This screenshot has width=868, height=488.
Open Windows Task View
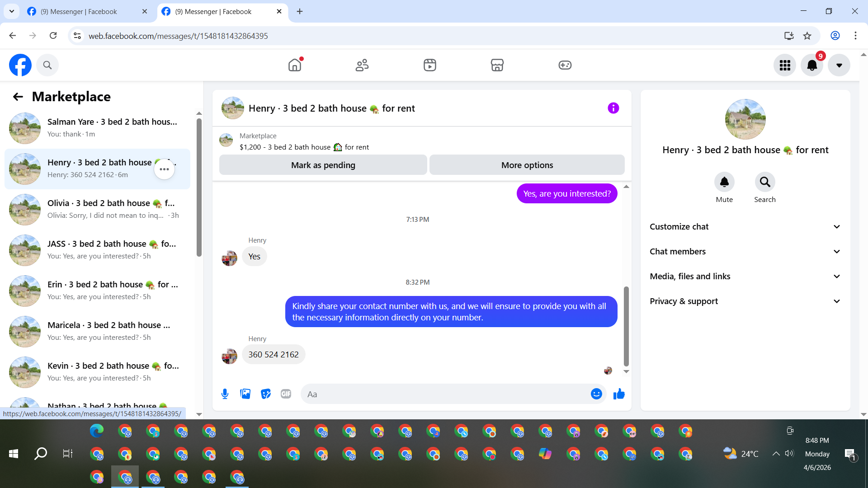pyautogui.click(x=68, y=454)
